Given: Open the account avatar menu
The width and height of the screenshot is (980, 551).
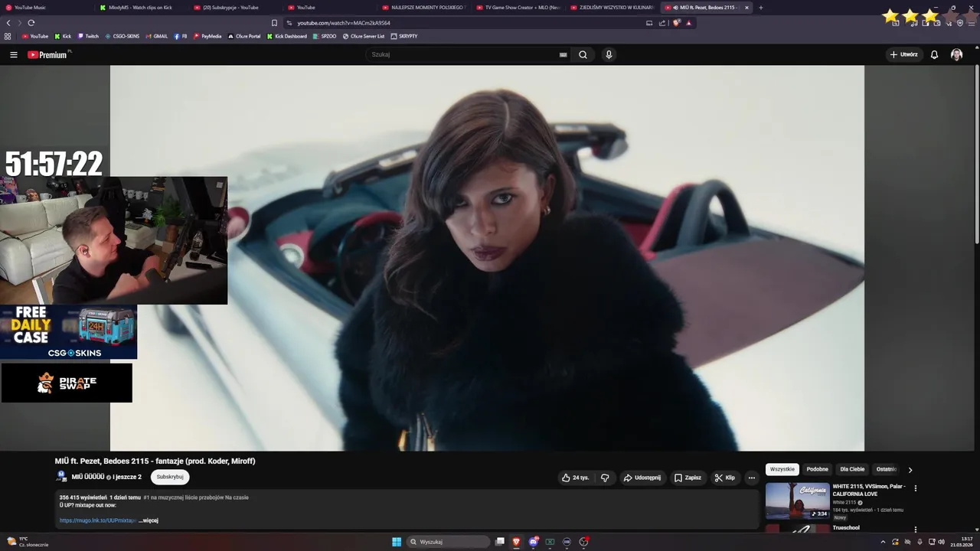Looking at the screenshot, I should coord(956,54).
